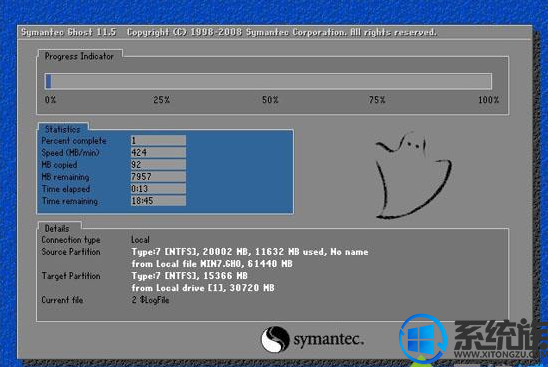Click the 50% mark on progress indicator
Image resolution: width=548 pixels, height=367 pixels.
(x=270, y=100)
